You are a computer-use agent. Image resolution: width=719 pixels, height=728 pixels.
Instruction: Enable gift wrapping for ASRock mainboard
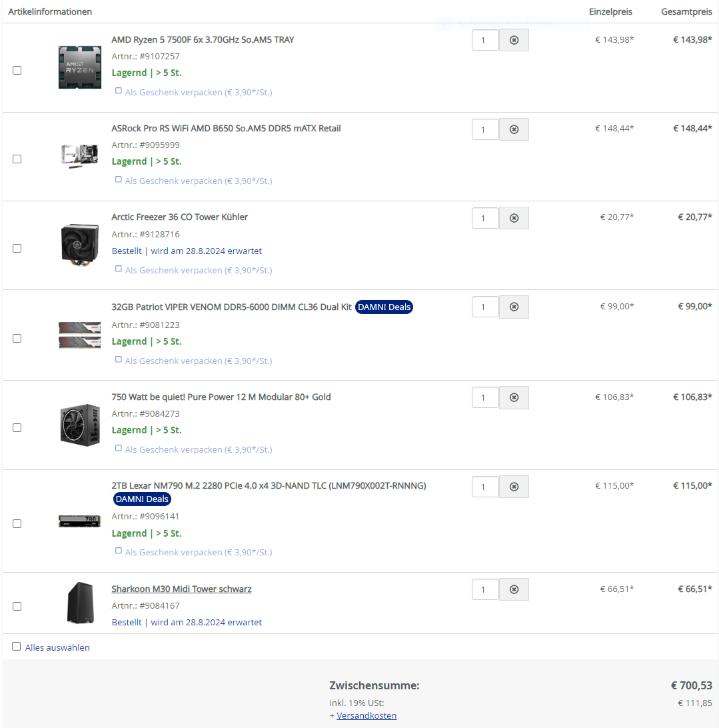click(119, 180)
